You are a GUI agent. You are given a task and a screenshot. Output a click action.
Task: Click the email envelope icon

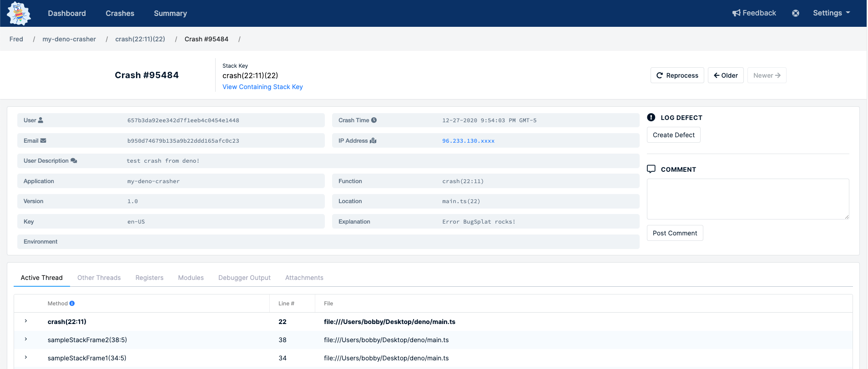point(43,140)
